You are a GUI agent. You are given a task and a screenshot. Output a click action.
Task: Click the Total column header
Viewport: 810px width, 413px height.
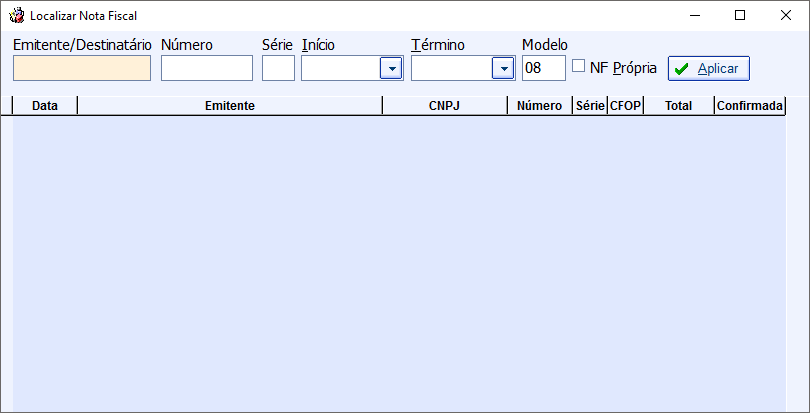pyautogui.click(x=679, y=105)
